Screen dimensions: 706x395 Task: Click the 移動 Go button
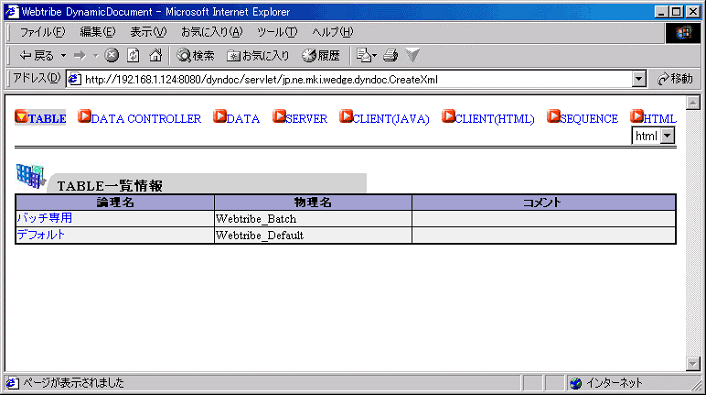click(x=675, y=79)
